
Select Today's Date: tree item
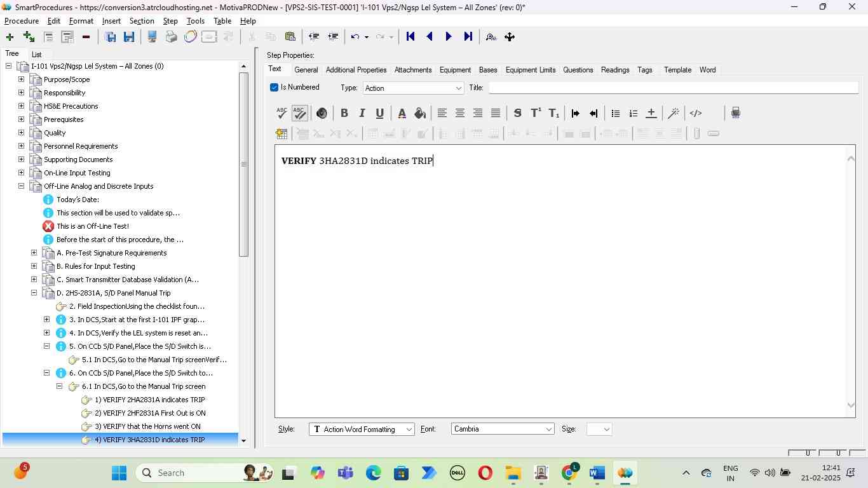(78, 200)
